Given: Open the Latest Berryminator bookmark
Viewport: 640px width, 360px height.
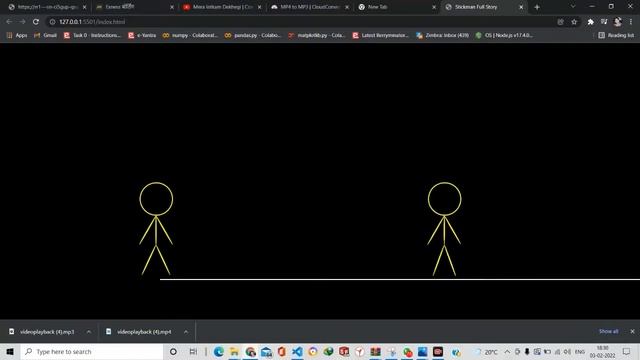Looking at the screenshot, I should point(380,36).
